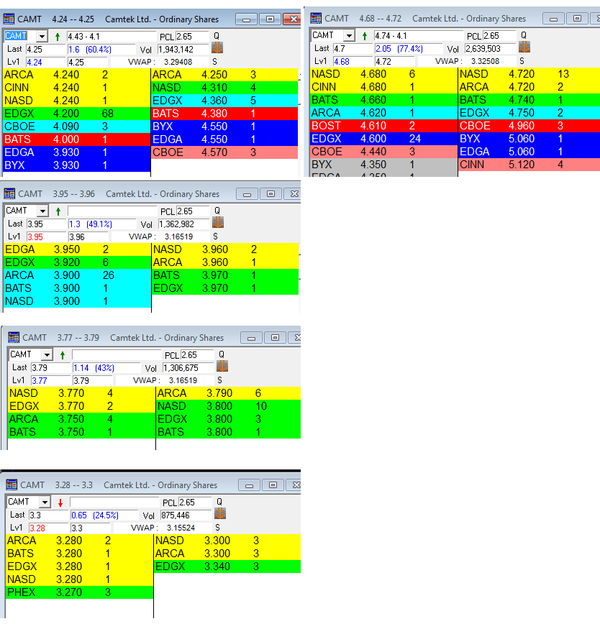
Task: Select the EDGX 4.200 bid row with size 68
Action: point(75,113)
